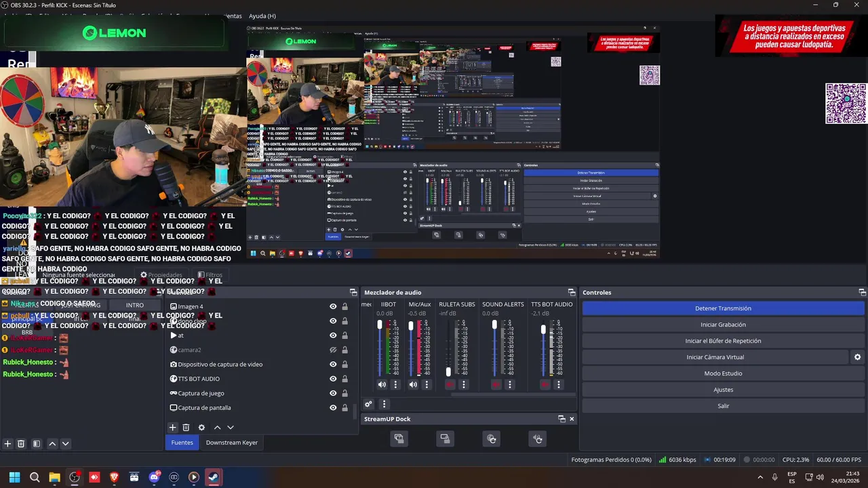Image resolution: width=868 pixels, height=488 pixels.
Task: Open RULETA SUBS channel options menu
Action: [x=463, y=384]
